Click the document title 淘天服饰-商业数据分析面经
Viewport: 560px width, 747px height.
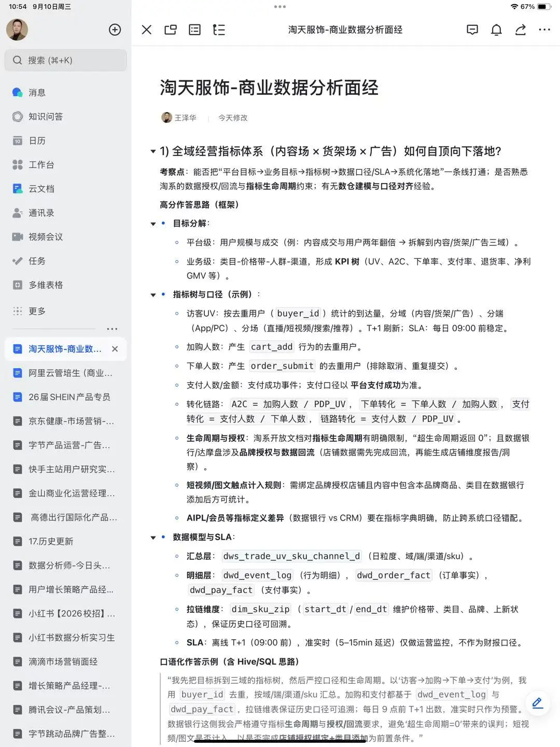[x=269, y=88]
